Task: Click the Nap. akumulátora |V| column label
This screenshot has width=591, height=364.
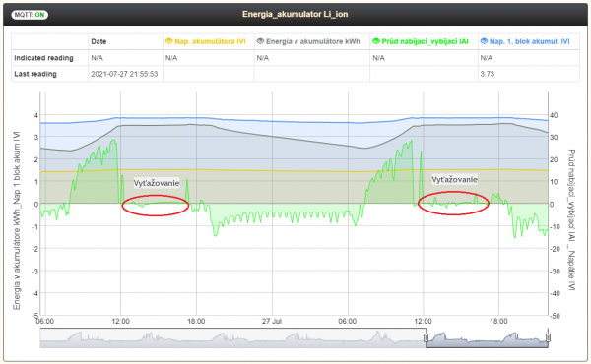Action: point(210,41)
